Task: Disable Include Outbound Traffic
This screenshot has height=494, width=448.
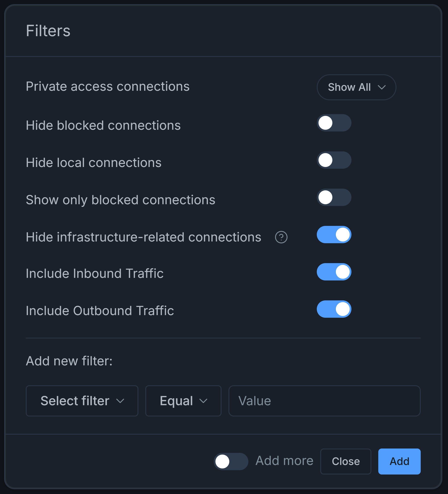Action: coord(334,309)
